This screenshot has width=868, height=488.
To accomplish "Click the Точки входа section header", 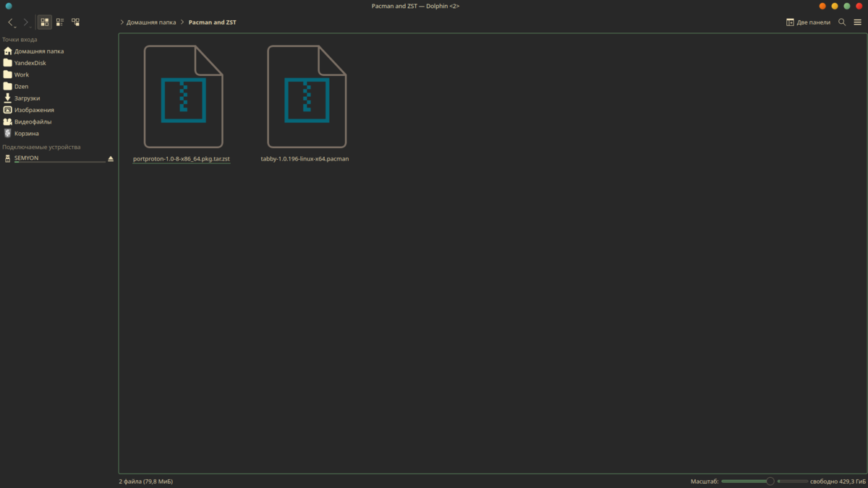I will (x=20, y=40).
